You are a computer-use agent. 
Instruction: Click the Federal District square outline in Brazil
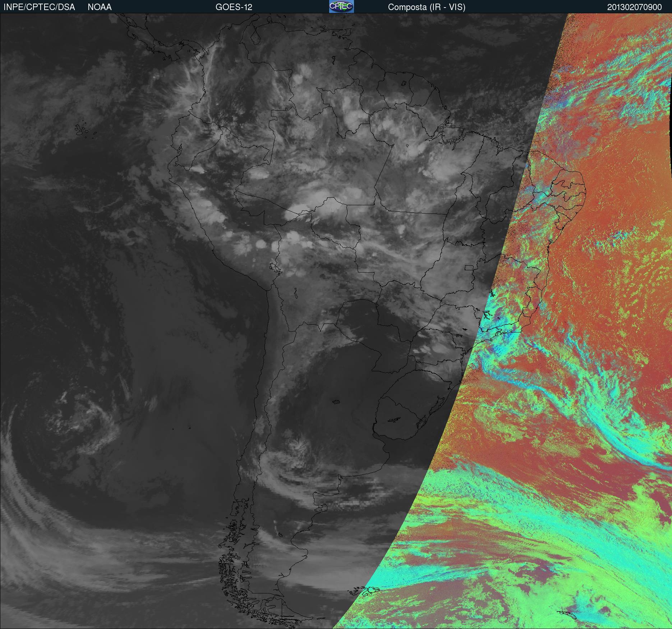[469, 267]
